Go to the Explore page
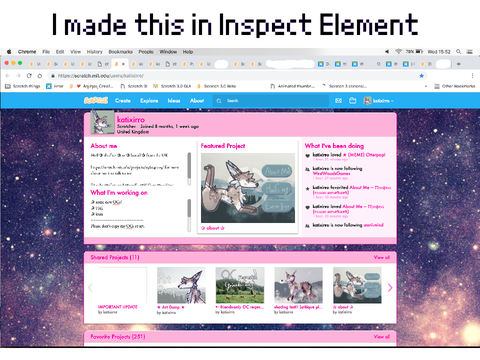The height and width of the screenshot is (360, 480). pos(149,100)
